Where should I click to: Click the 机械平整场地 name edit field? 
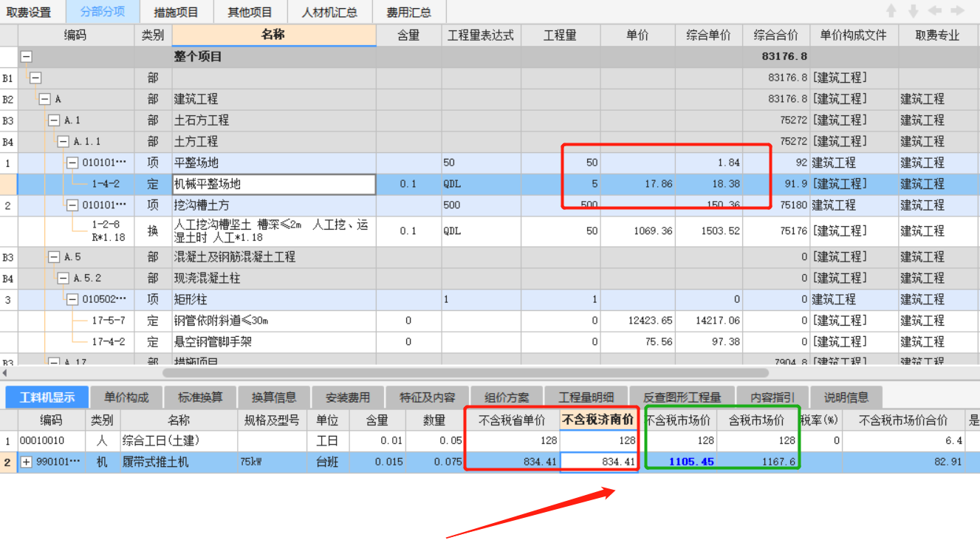click(x=274, y=184)
